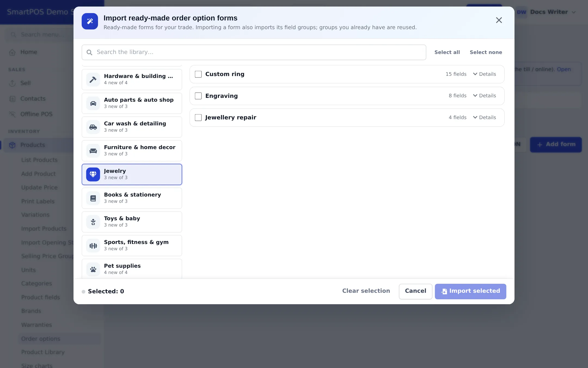Click the Products box icon in sidebar

click(x=12, y=145)
